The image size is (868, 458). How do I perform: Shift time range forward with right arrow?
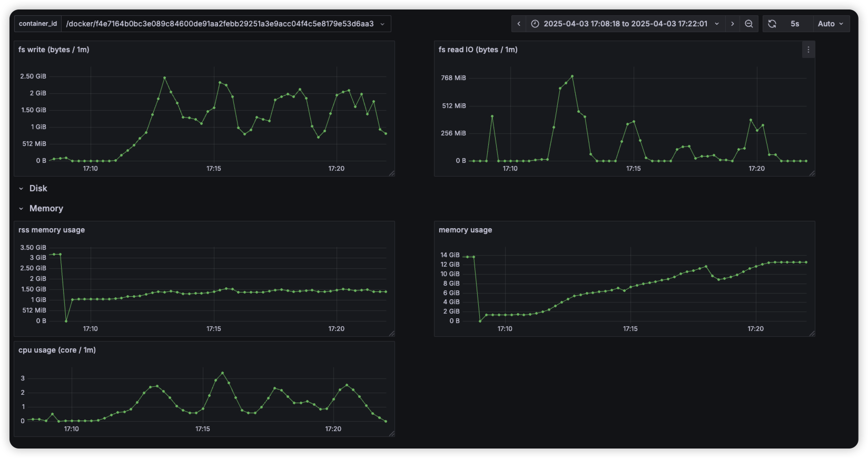pyautogui.click(x=732, y=24)
